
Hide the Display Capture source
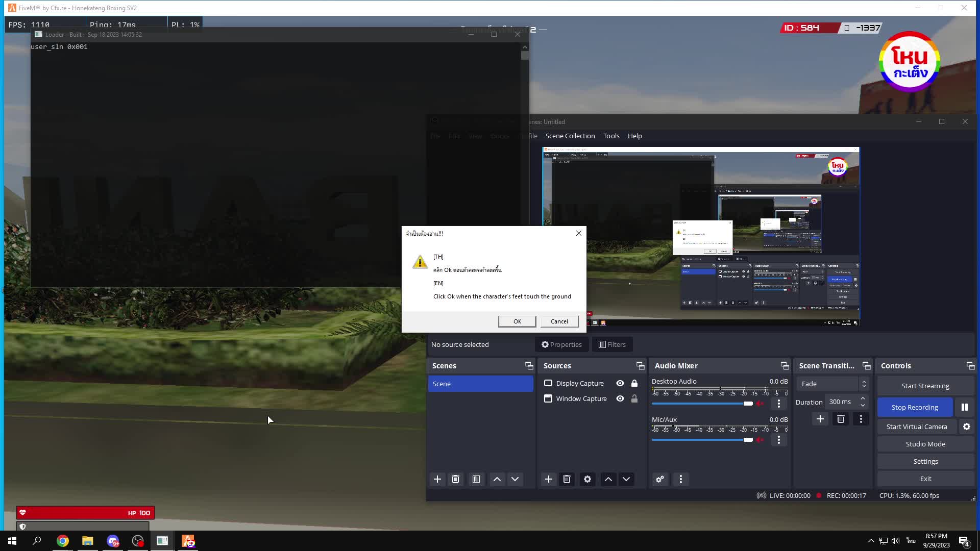click(620, 383)
